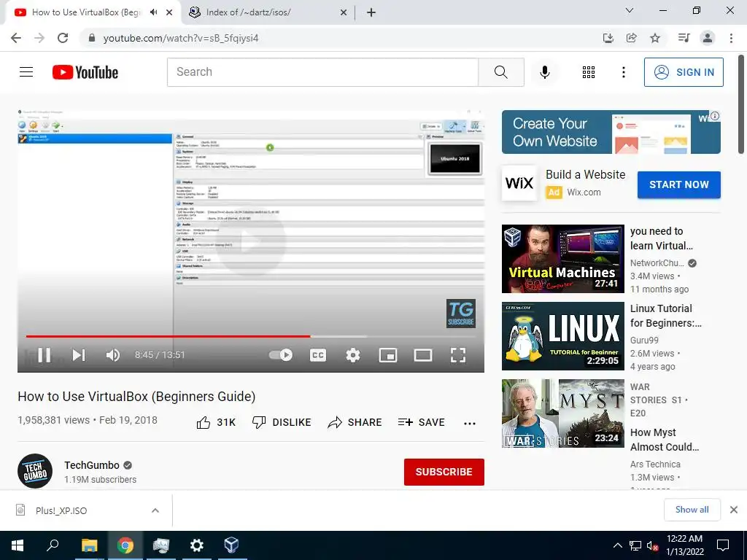This screenshot has height=560, width=747.
Task: Open the Myst War Stories thumbnail
Action: point(562,413)
